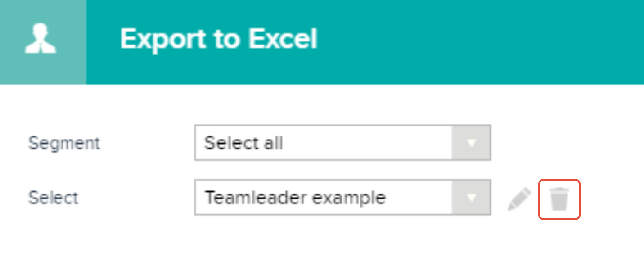The height and width of the screenshot is (262, 644).
Task: Click the 'Select all' text in the Segment box
Action: [243, 143]
